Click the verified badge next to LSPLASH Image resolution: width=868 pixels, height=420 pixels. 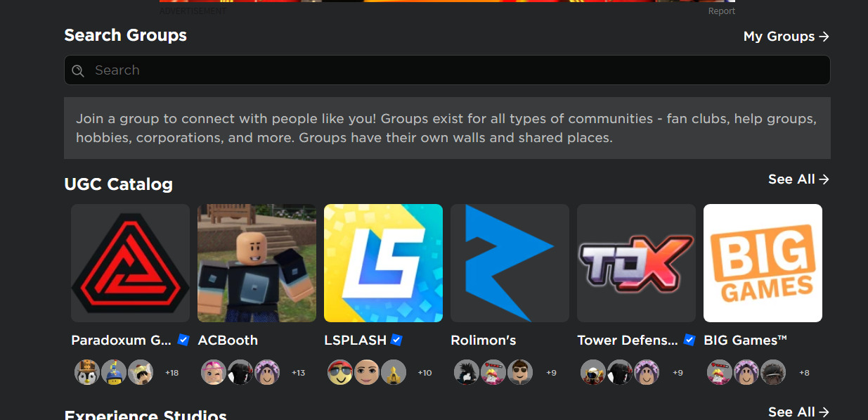pos(396,340)
